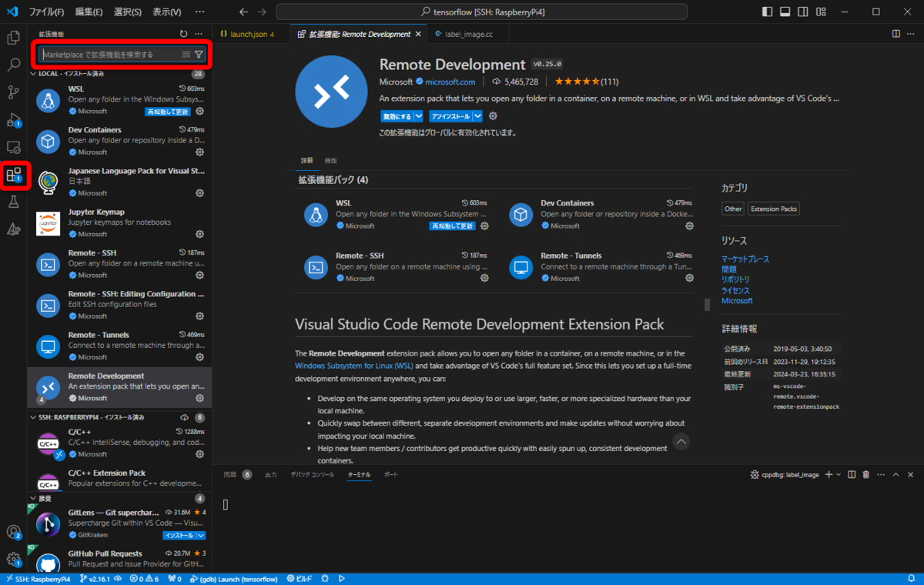Open the Explorer view in activity bar
The width and height of the screenshot is (924, 585).
click(x=13, y=37)
